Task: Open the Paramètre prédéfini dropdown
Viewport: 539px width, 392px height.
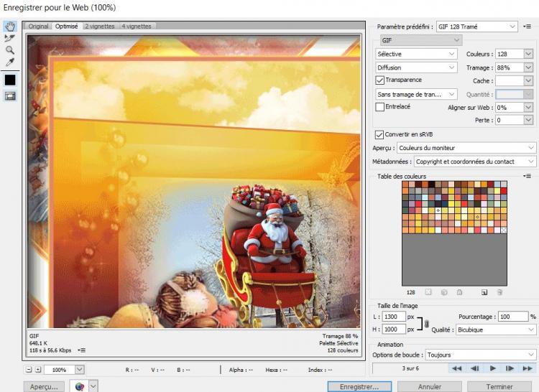Action: [476, 27]
